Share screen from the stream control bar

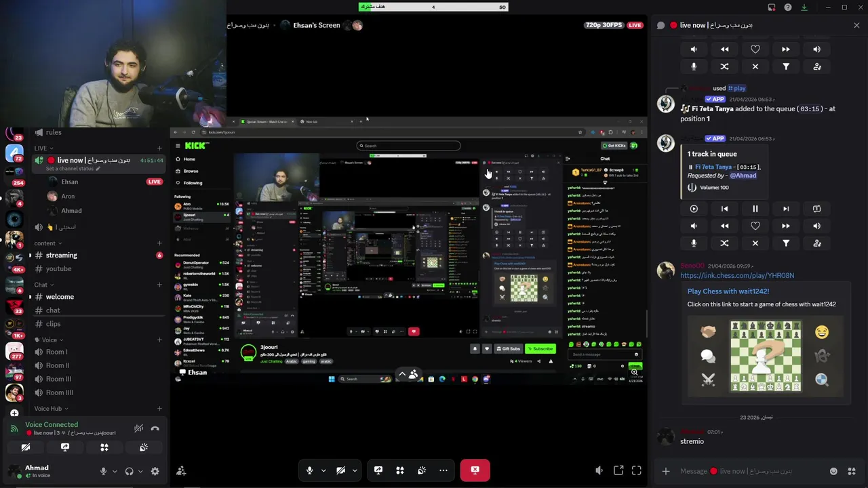coord(378,470)
